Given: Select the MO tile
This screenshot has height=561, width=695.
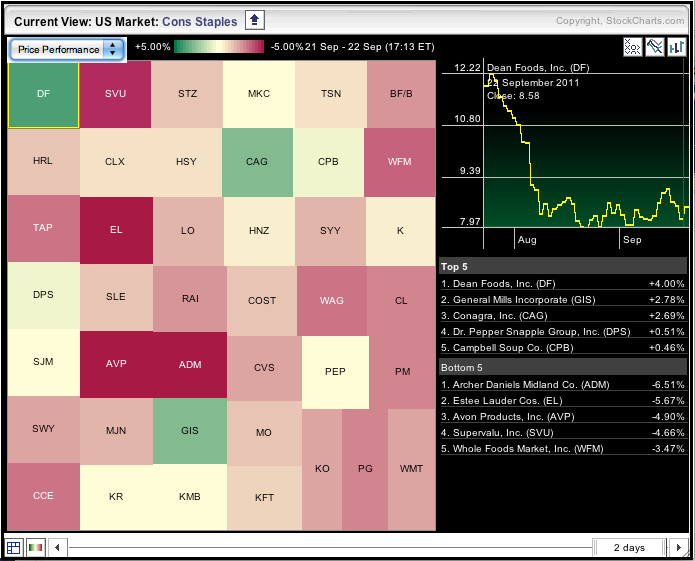Looking at the screenshot, I should point(264,433).
